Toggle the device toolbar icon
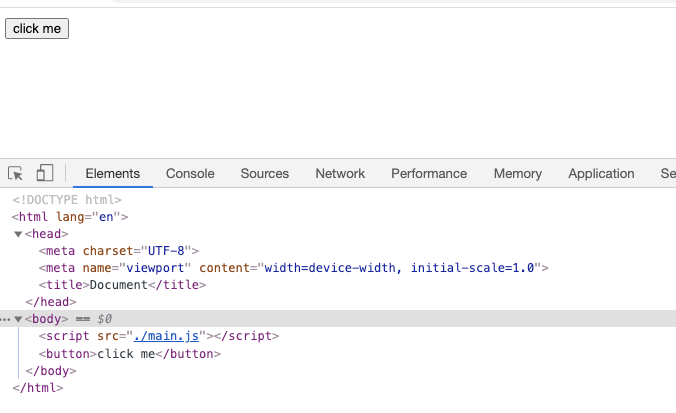The image size is (676, 413). point(45,173)
